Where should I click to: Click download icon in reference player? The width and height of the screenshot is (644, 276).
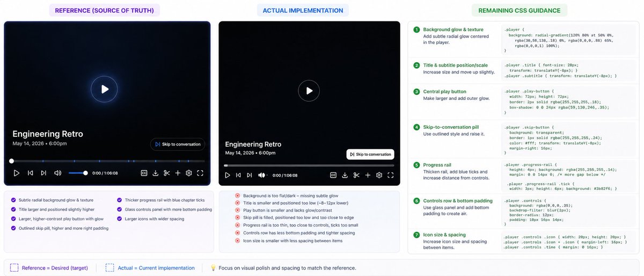(156, 173)
